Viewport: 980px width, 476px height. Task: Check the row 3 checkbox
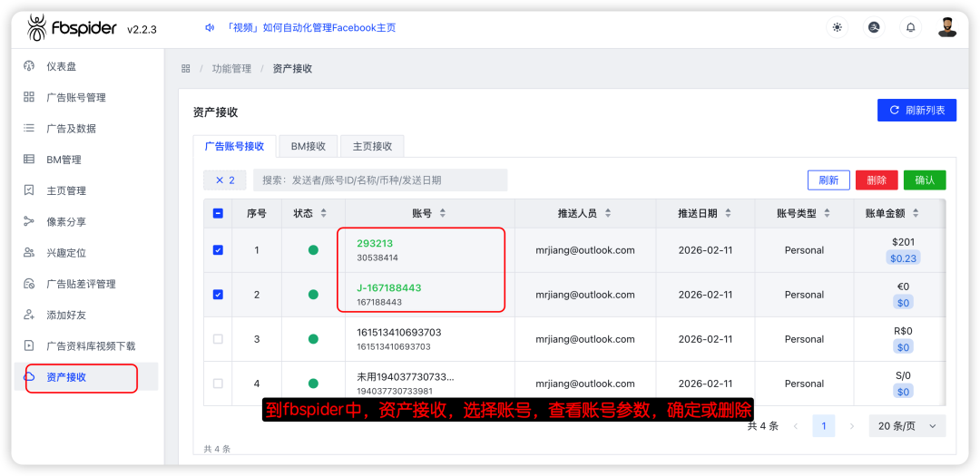(x=218, y=339)
